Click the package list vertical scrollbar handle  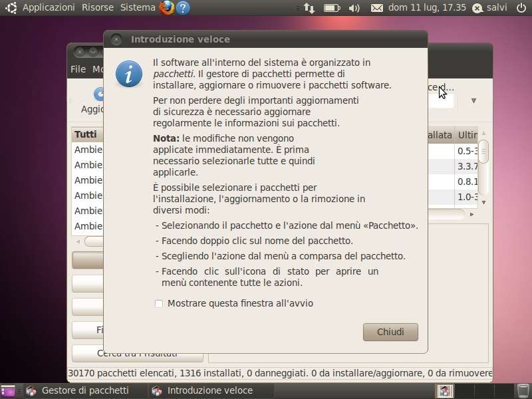tap(483, 151)
